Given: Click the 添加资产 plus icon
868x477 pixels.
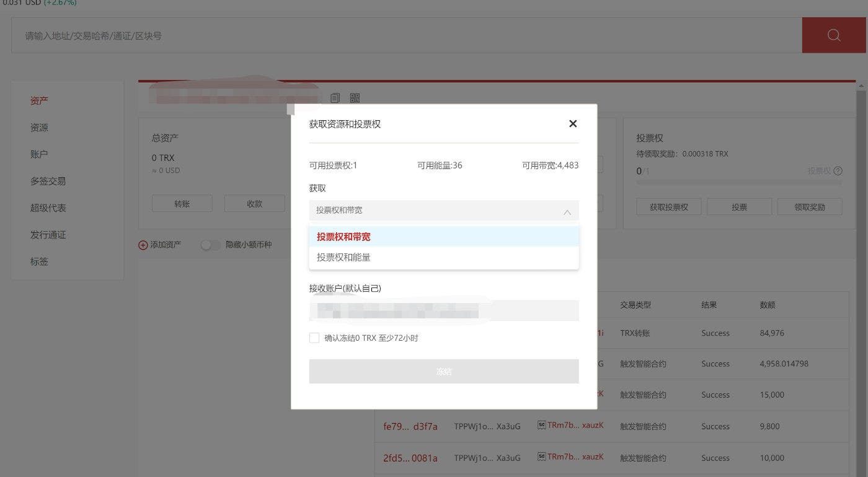Looking at the screenshot, I should click(x=143, y=245).
